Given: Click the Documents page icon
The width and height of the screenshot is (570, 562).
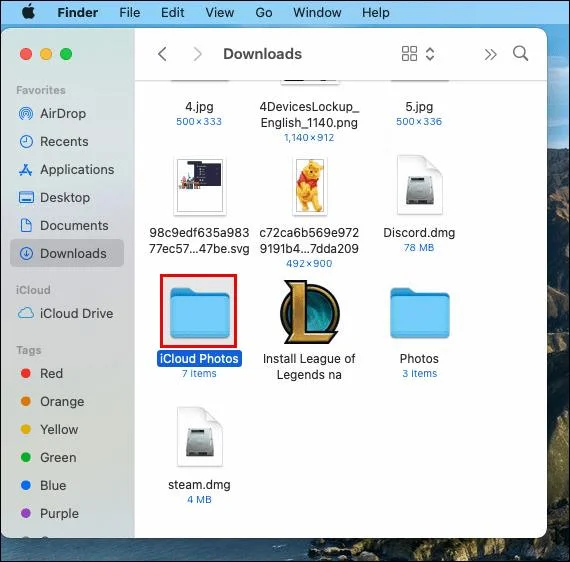Looking at the screenshot, I should 26,225.
